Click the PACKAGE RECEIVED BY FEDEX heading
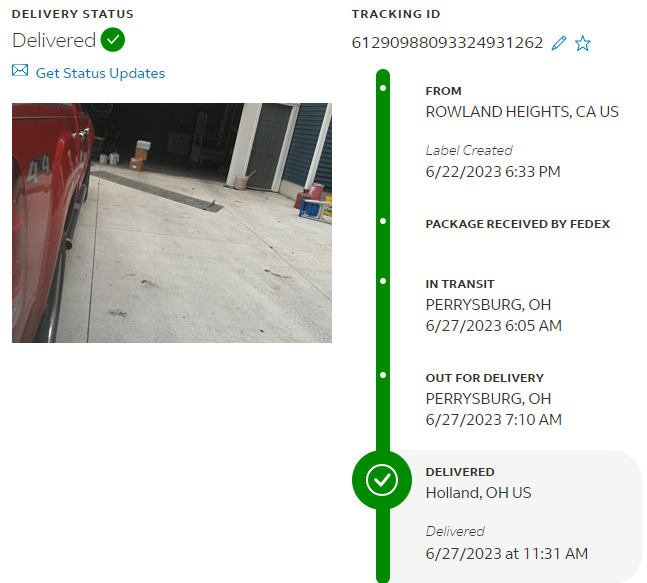The width and height of the screenshot is (647, 583). click(x=517, y=224)
